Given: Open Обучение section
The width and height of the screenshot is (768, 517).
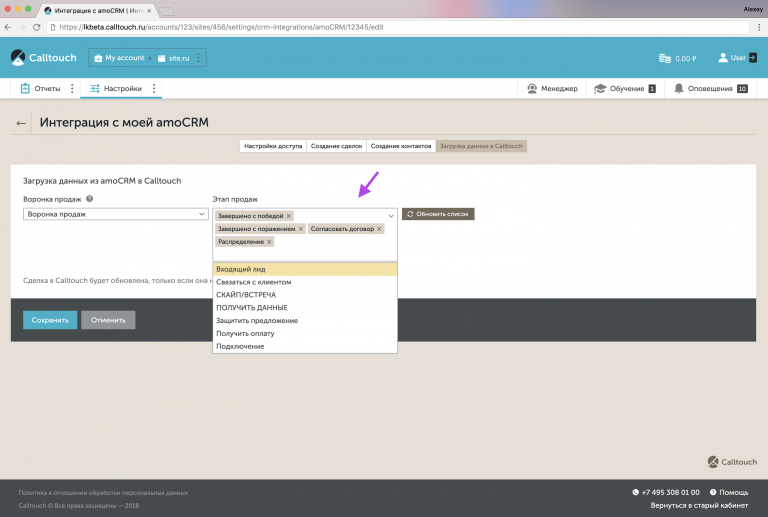Looking at the screenshot, I should [624, 89].
